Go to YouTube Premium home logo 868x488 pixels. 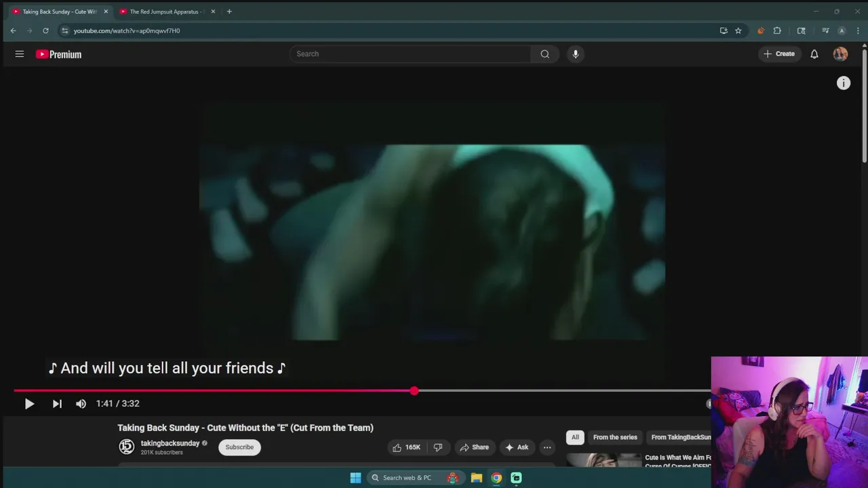59,54
